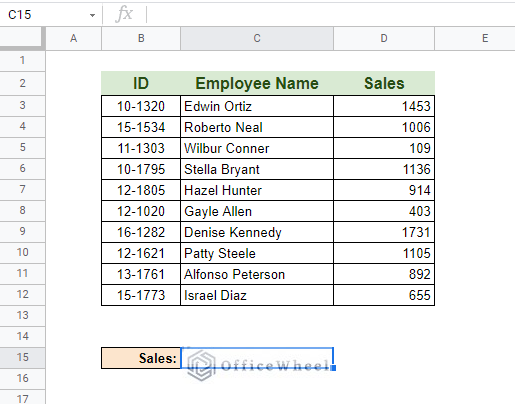
Task: Open the Name box dropdown arrow
Action: coord(92,15)
